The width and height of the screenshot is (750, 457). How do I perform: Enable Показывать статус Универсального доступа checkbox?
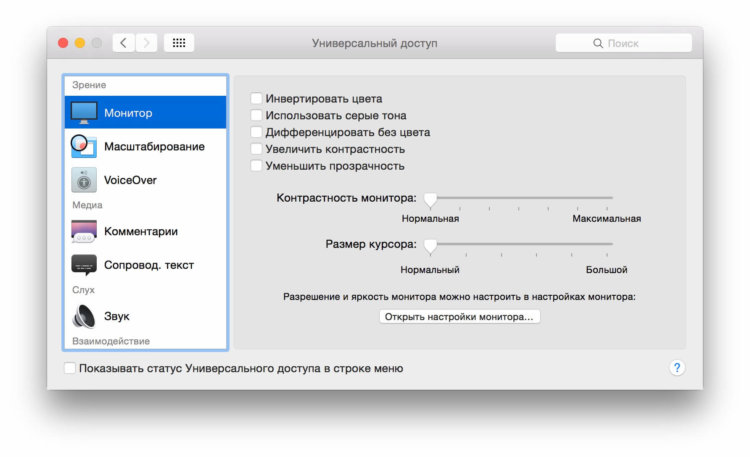pyautogui.click(x=70, y=368)
